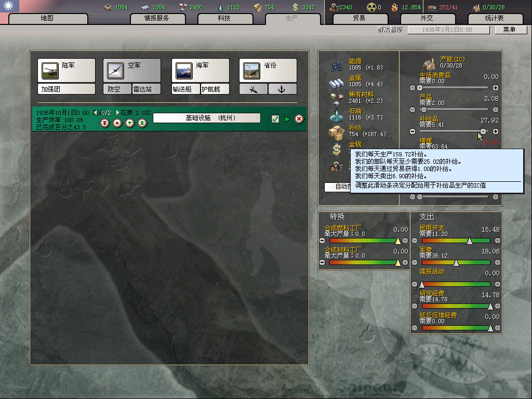Click the naval base anchor icon button

pyautogui.click(x=282, y=89)
